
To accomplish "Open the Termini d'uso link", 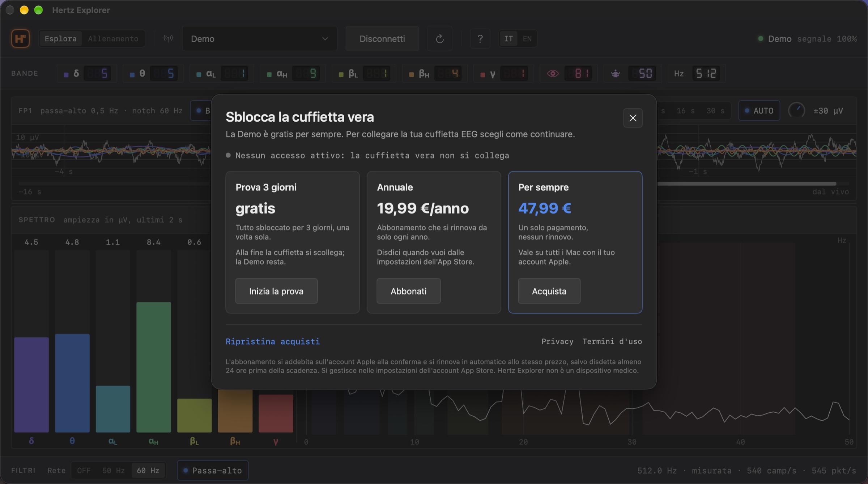I will [x=612, y=341].
